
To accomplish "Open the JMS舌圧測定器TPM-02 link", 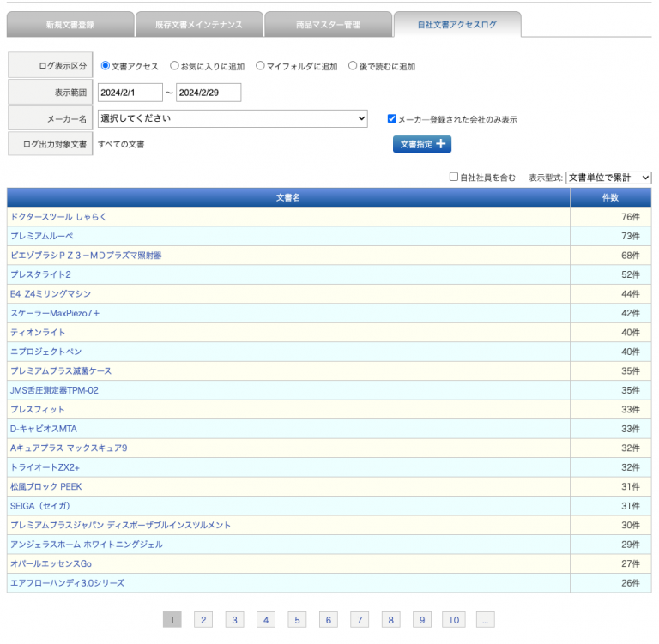I will (x=54, y=391).
